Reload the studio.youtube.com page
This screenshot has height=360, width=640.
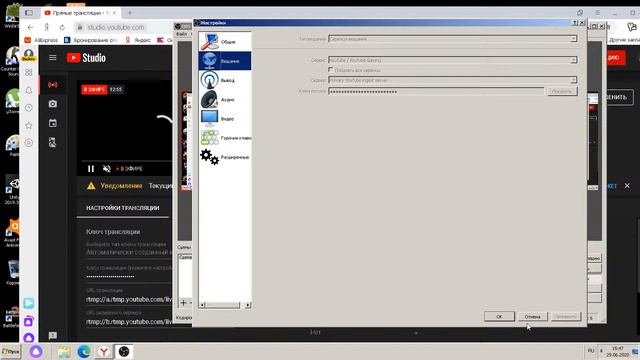tap(62, 27)
